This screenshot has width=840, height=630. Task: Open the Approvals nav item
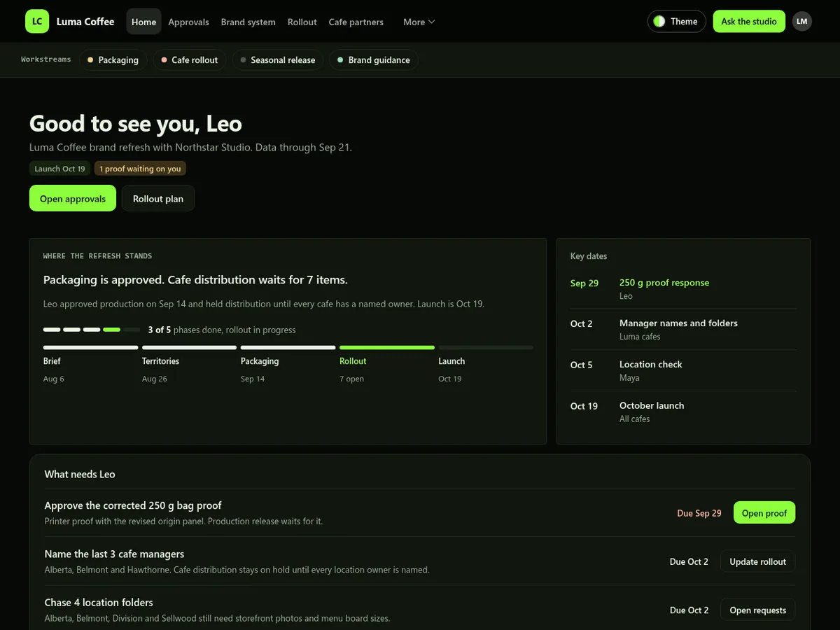point(188,22)
